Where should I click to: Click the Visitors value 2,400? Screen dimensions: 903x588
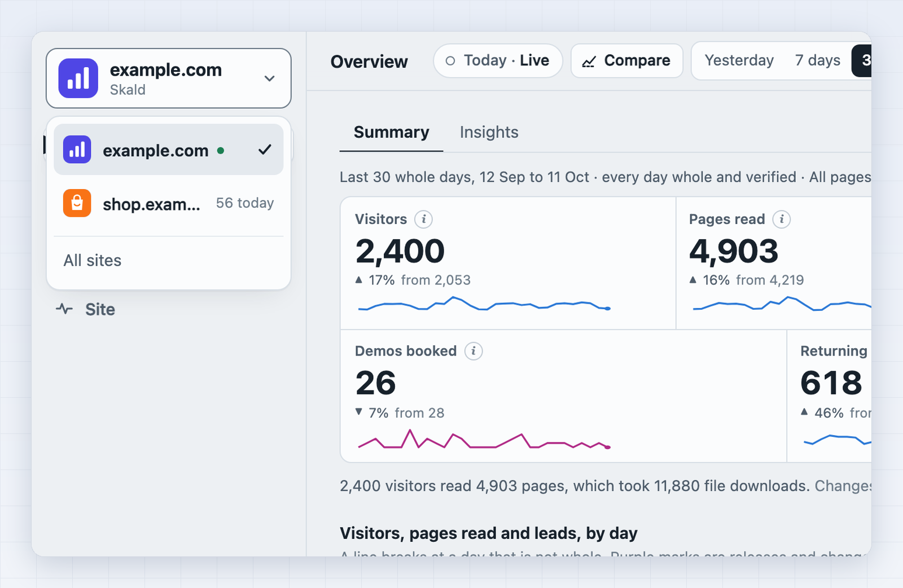coord(400,251)
